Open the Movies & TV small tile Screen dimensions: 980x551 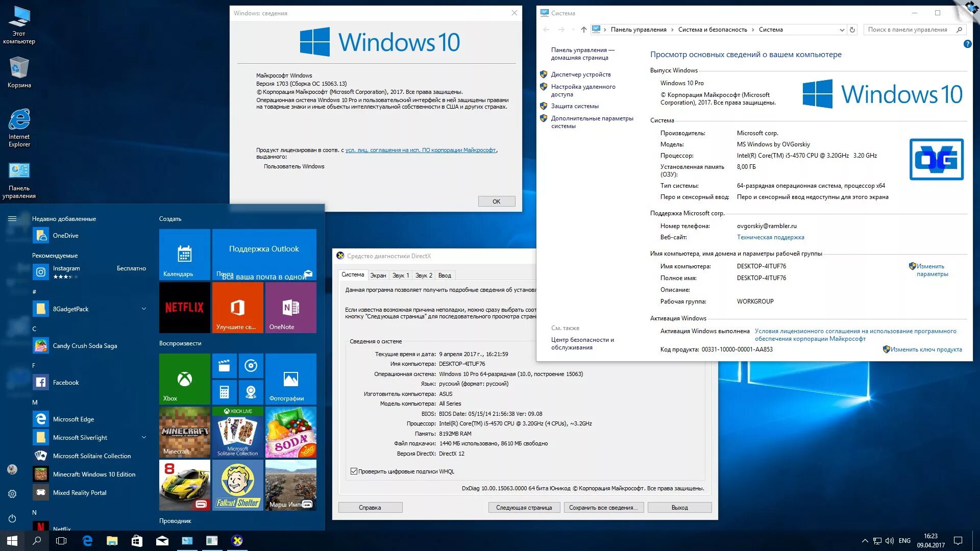[x=224, y=365]
